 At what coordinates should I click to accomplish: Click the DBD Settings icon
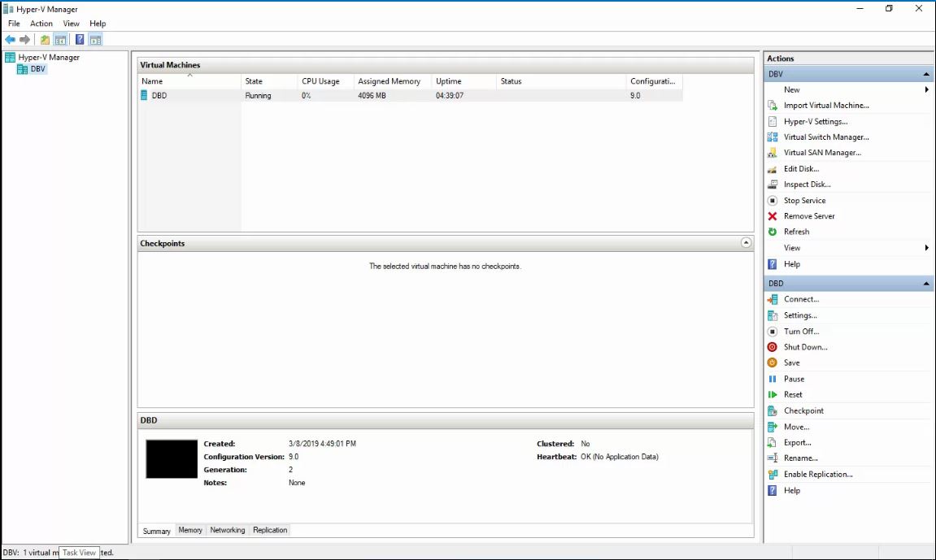773,315
